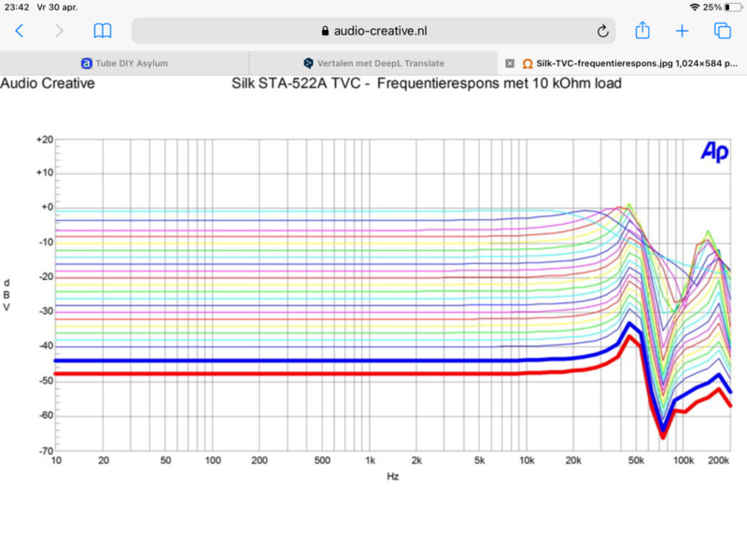Tap the audio-creative.nl address bar
This screenshot has height=560, width=747.
pyautogui.click(x=373, y=31)
